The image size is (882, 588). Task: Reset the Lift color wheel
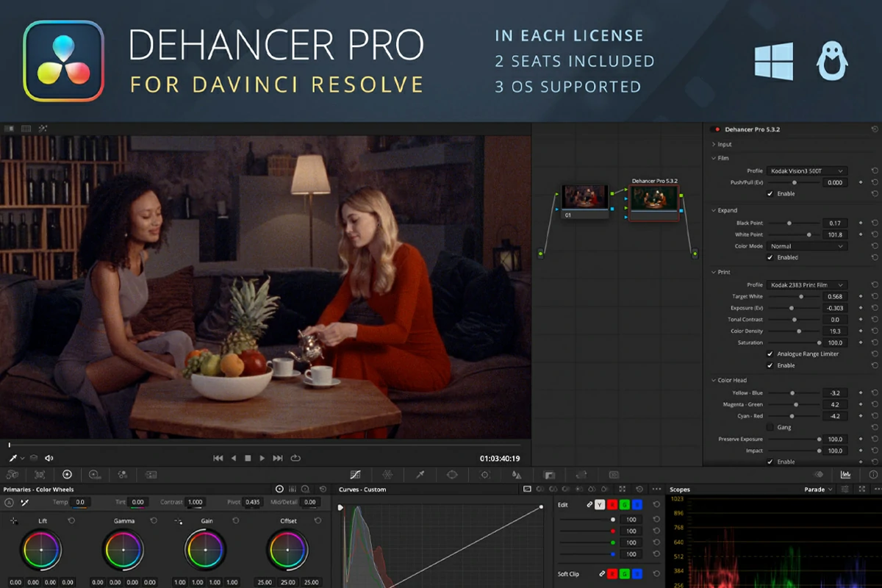[x=71, y=520]
